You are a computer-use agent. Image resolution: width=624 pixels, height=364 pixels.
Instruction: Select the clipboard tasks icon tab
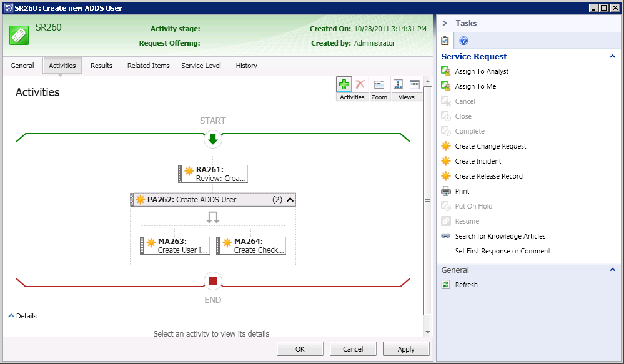[x=445, y=41]
